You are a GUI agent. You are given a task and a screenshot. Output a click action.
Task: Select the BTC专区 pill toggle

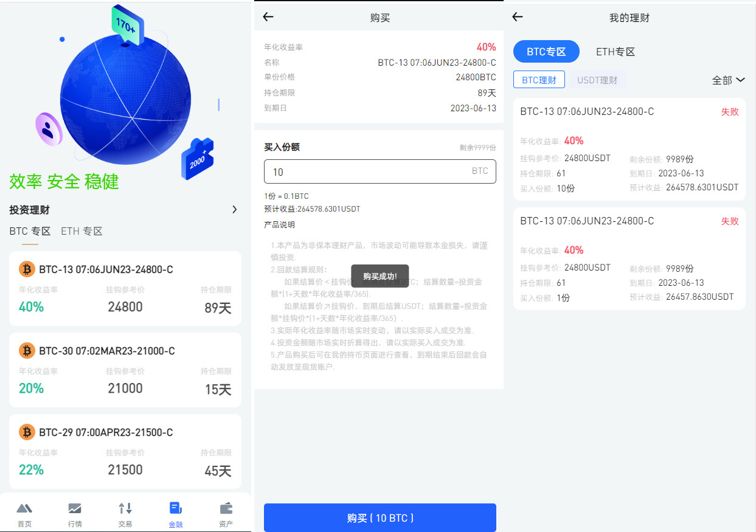click(x=546, y=52)
